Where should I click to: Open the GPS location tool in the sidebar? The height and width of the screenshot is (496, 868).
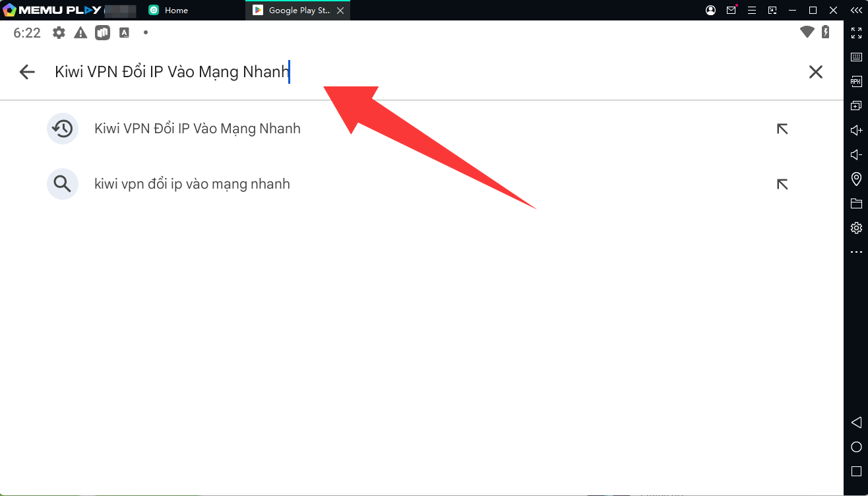856,179
